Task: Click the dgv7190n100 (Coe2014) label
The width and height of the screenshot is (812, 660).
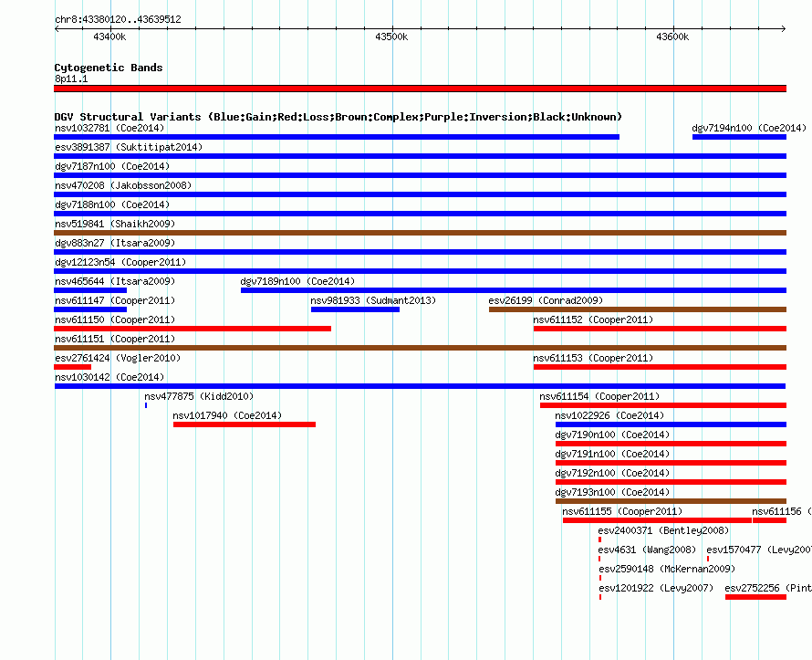Action: (612, 435)
